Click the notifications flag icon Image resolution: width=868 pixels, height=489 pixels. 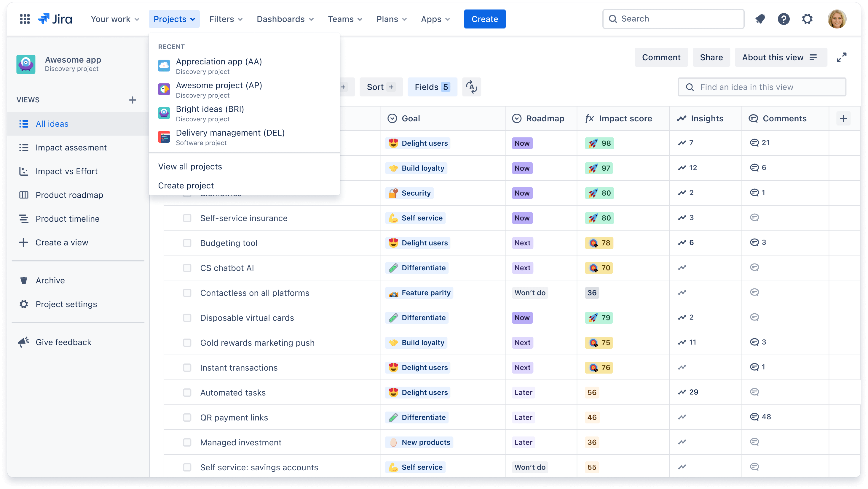[760, 19]
